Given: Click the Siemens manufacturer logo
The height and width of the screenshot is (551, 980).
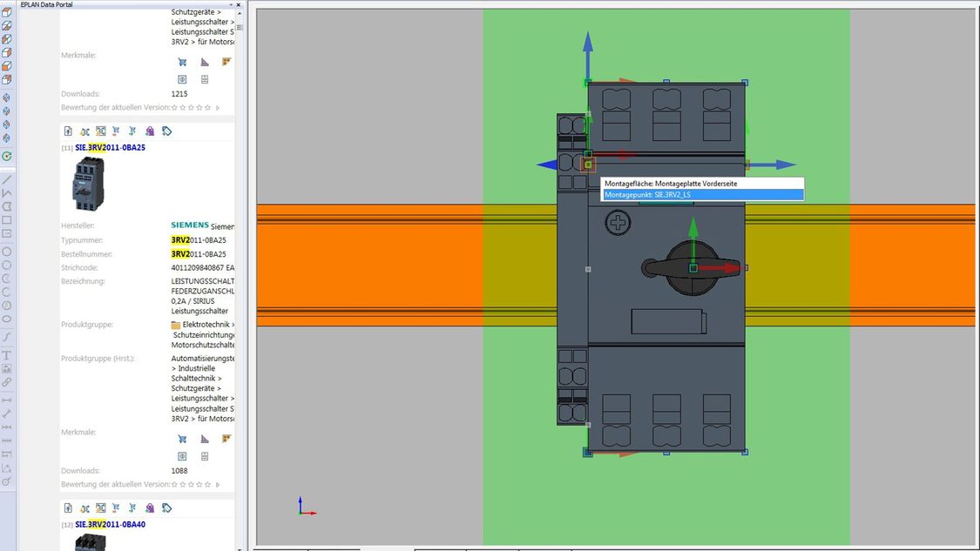Looking at the screenshot, I should 189,225.
